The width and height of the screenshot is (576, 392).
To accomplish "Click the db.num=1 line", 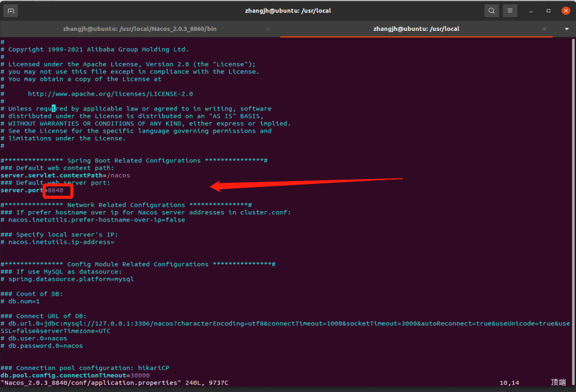I will (20, 301).
